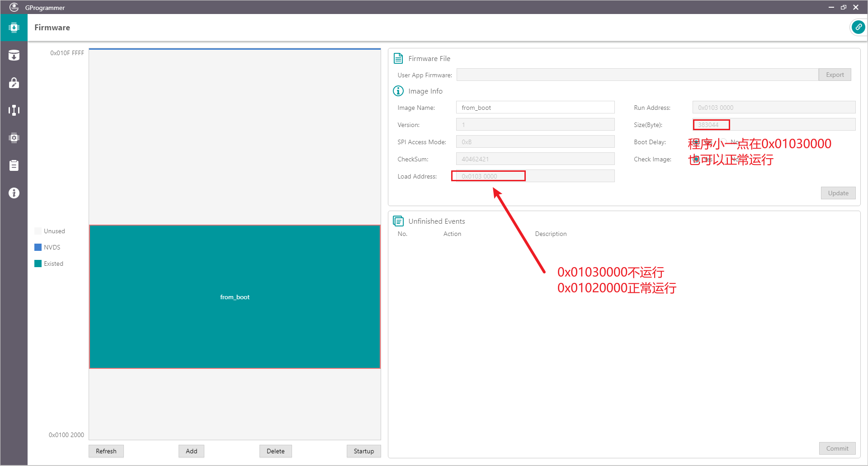Screen dimensions: 868x466
Task: Click the Export button
Action: point(835,75)
